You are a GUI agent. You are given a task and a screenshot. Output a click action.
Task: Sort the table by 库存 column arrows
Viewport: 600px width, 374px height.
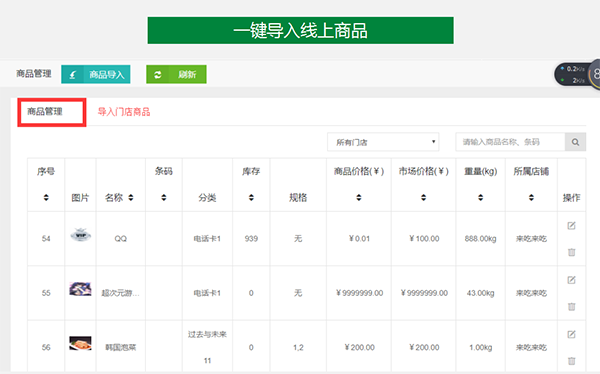click(x=251, y=198)
